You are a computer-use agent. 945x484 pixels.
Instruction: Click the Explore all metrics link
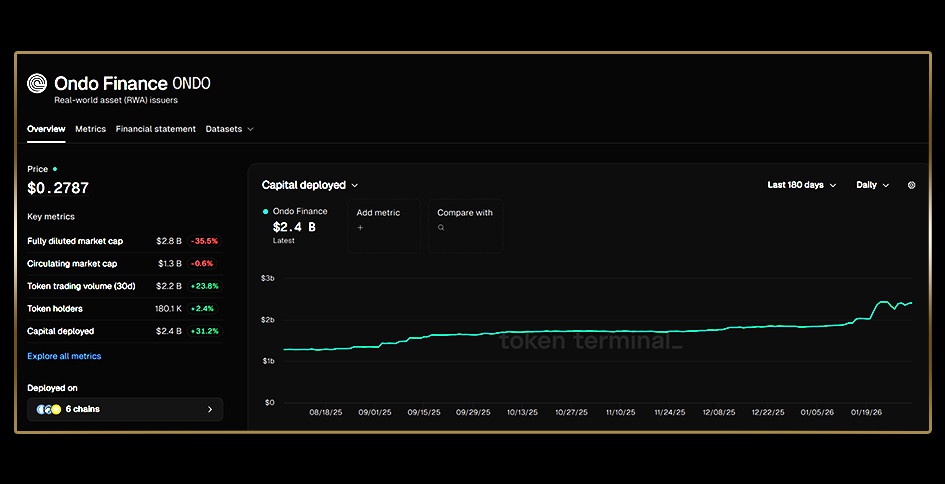(x=64, y=356)
